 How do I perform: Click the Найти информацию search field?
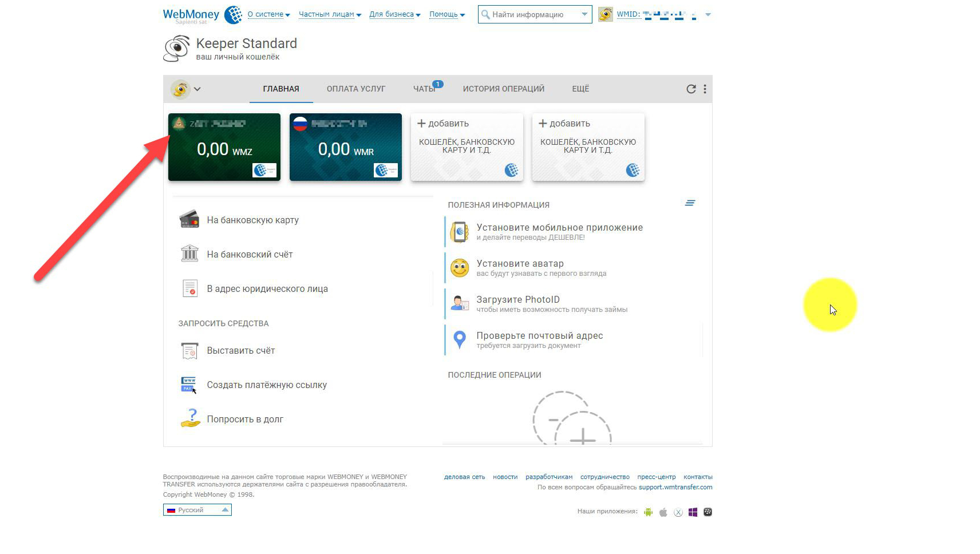coord(529,15)
